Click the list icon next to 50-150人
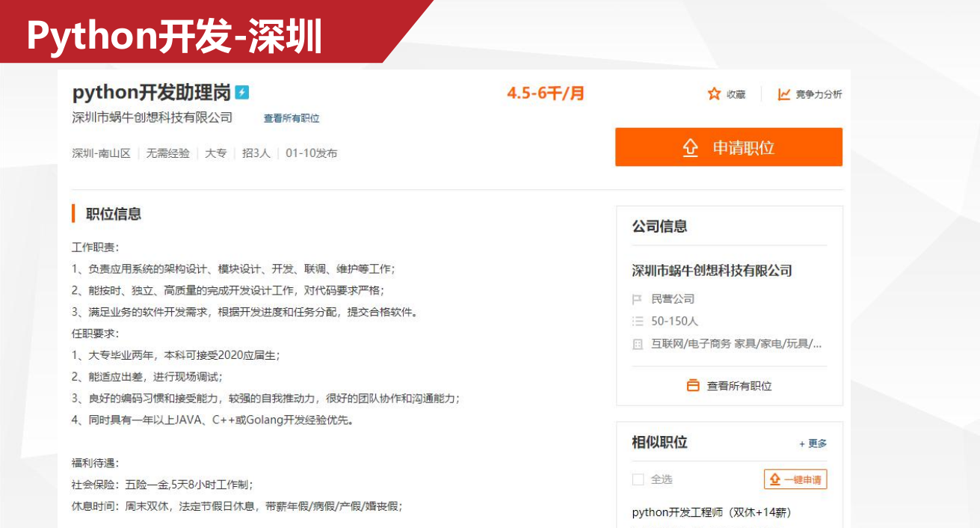980x528 pixels. coord(638,321)
